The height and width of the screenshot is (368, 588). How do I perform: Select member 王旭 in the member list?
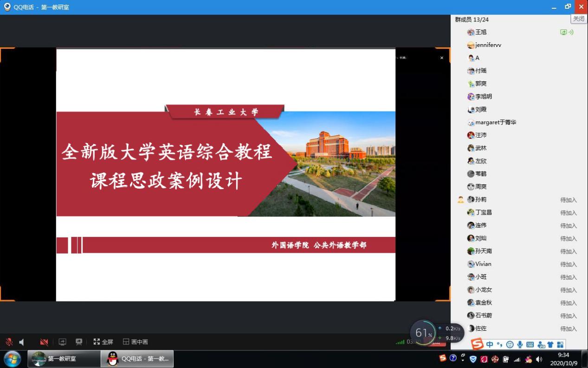tap(481, 32)
